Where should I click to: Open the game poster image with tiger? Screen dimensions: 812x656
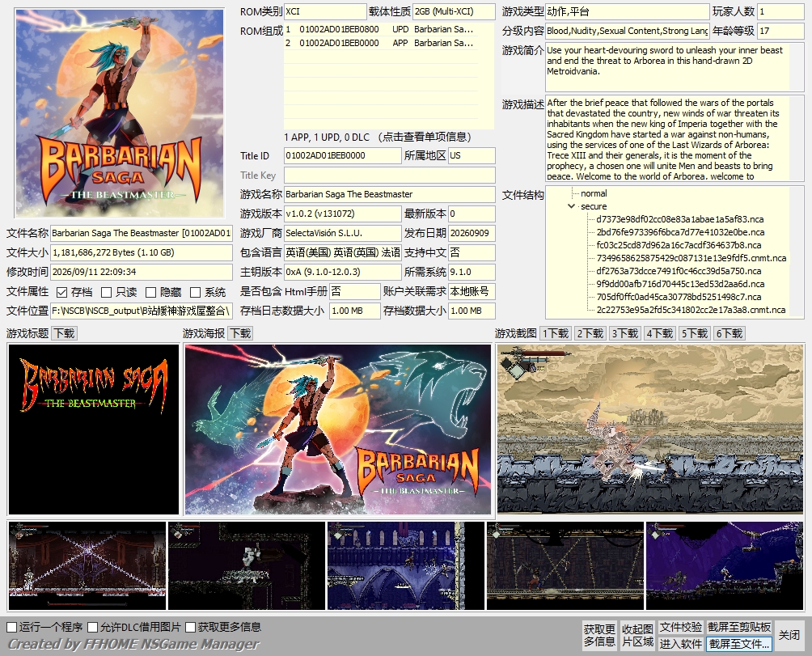(337, 430)
